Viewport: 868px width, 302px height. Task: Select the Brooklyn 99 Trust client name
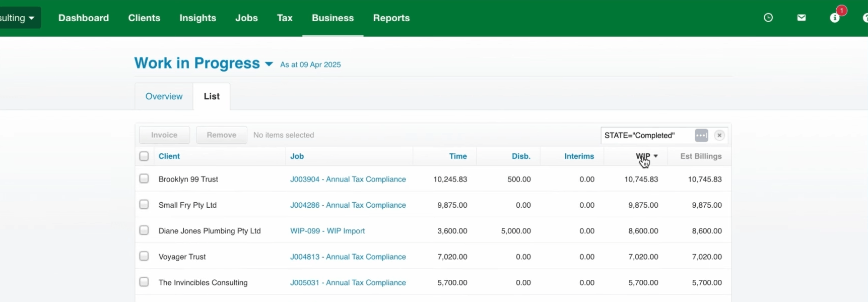click(188, 179)
